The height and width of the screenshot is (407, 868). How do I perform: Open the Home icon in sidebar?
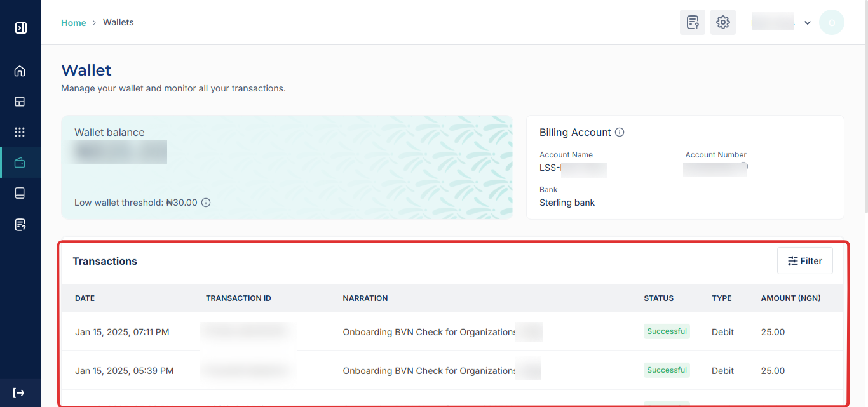pos(20,70)
